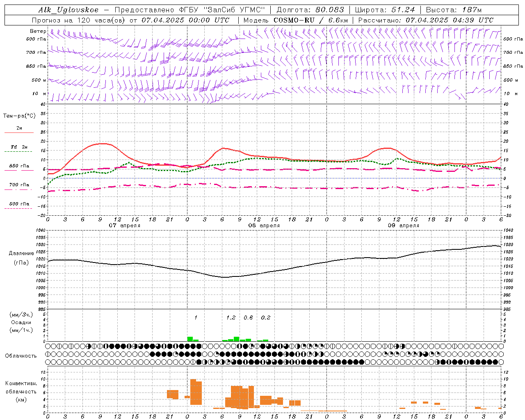
Task: Click the '09 апреля' date label
Action: coord(403,226)
